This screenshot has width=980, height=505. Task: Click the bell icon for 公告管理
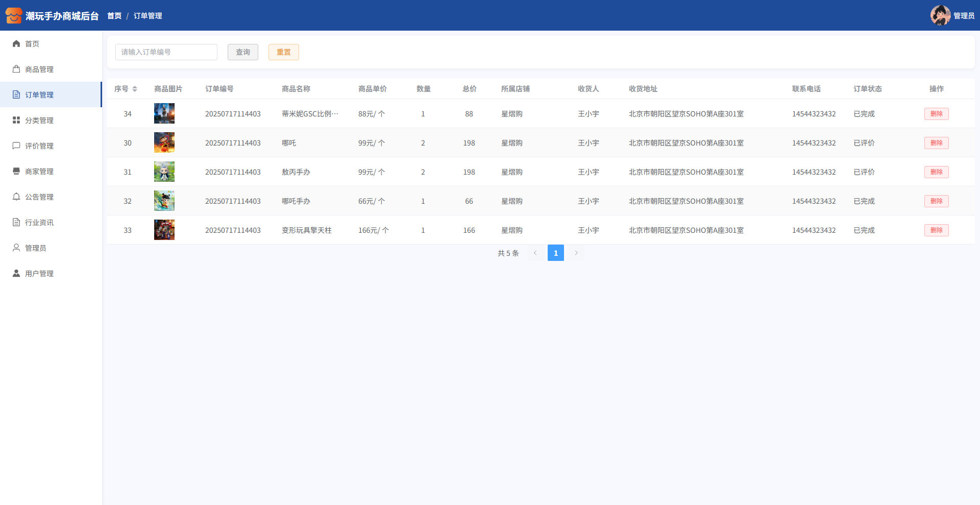click(x=16, y=197)
